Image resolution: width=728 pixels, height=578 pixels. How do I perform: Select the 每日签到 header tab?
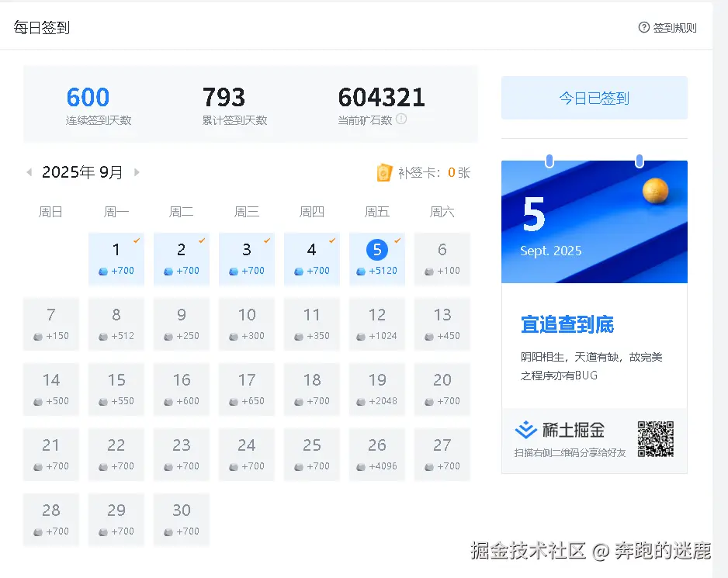pos(41,26)
